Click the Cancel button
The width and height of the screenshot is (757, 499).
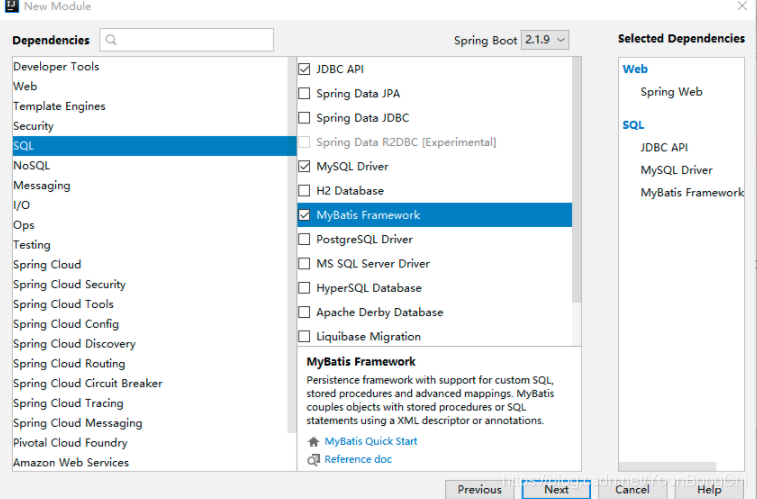(x=632, y=489)
